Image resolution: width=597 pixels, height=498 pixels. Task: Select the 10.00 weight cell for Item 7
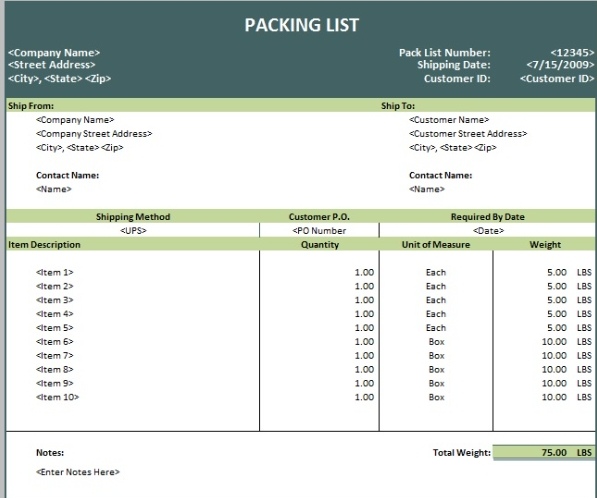coord(554,356)
